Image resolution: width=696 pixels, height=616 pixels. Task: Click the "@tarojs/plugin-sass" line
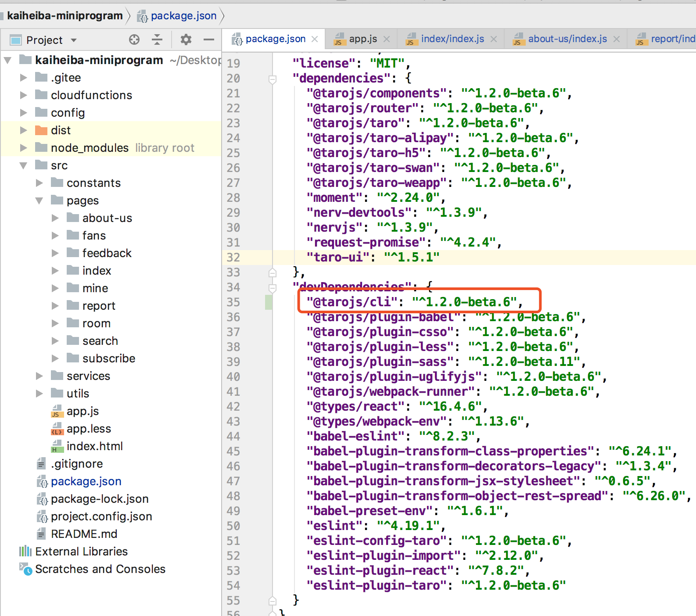tap(446, 362)
